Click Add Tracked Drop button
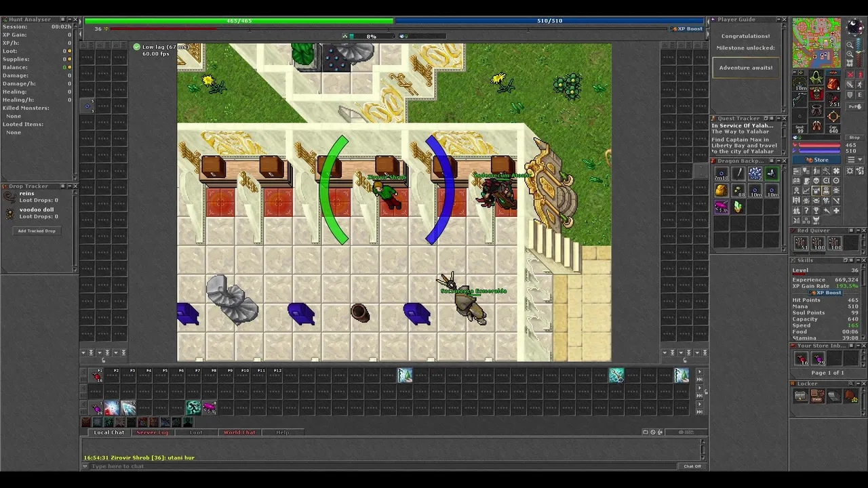Image resolution: width=868 pixels, height=488 pixels. coord(37,231)
